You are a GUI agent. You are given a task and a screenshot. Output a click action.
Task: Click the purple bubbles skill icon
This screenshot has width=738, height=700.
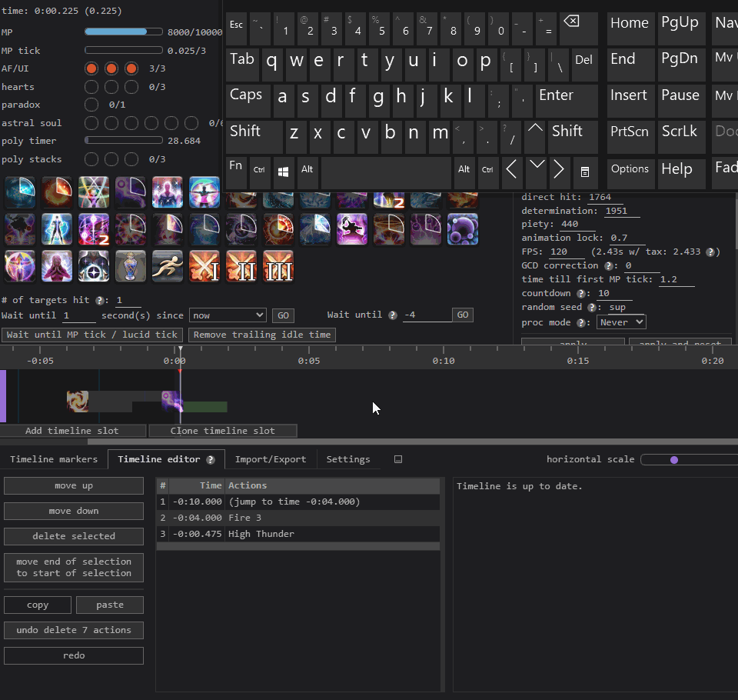pos(463,229)
